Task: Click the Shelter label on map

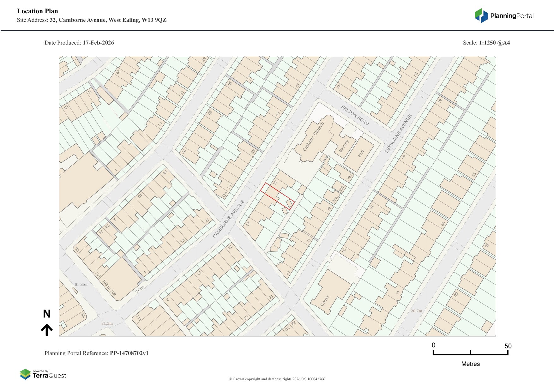Action: coord(81,284)
